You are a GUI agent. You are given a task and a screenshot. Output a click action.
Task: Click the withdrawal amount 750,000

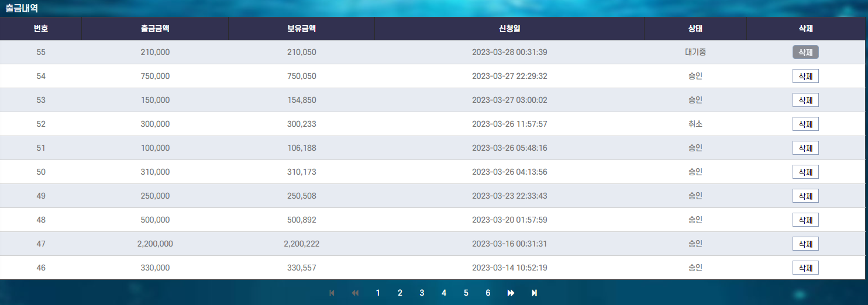[x=155, y=76]
